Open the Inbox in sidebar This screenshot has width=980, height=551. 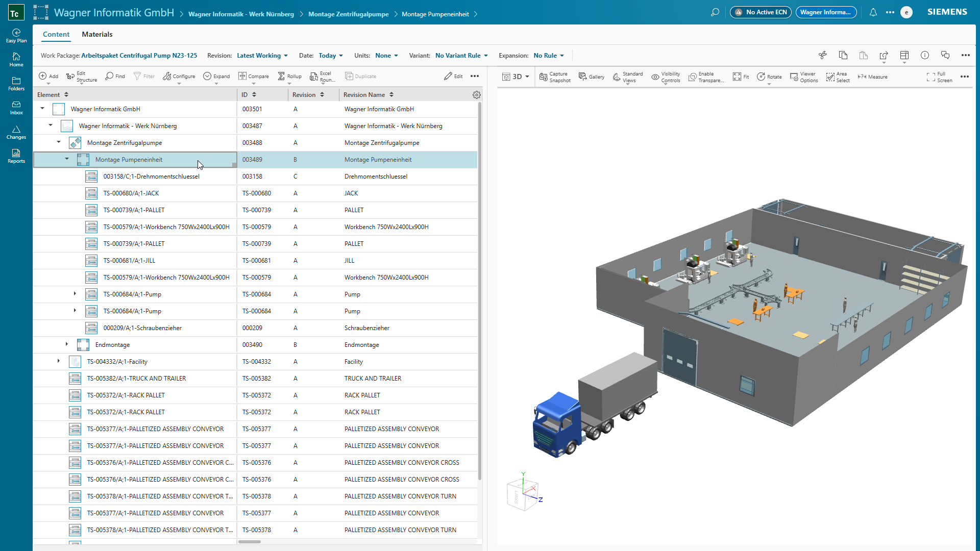[16, 108]
